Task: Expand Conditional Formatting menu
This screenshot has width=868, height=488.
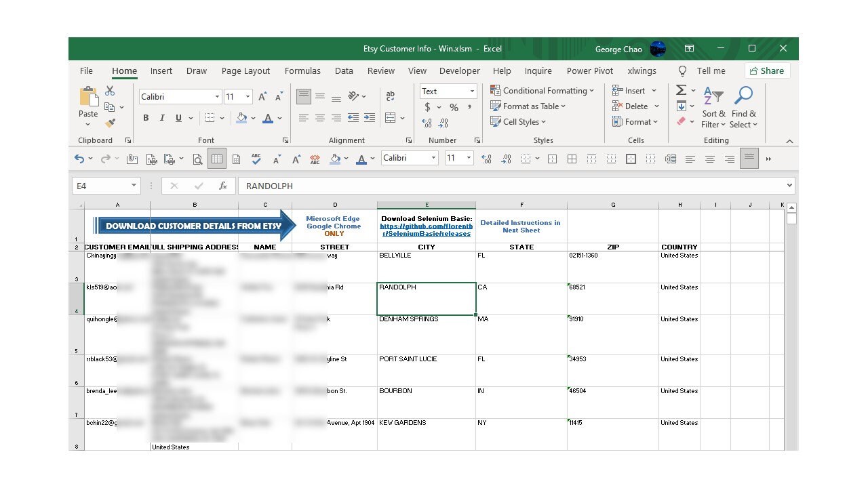Action: click(x=542, y=90)
